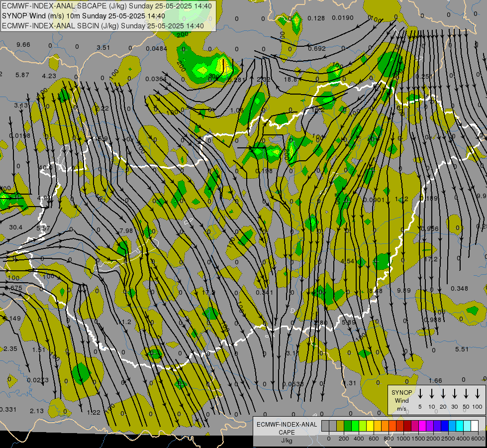Click the map value 4.94

coord(43,198)
